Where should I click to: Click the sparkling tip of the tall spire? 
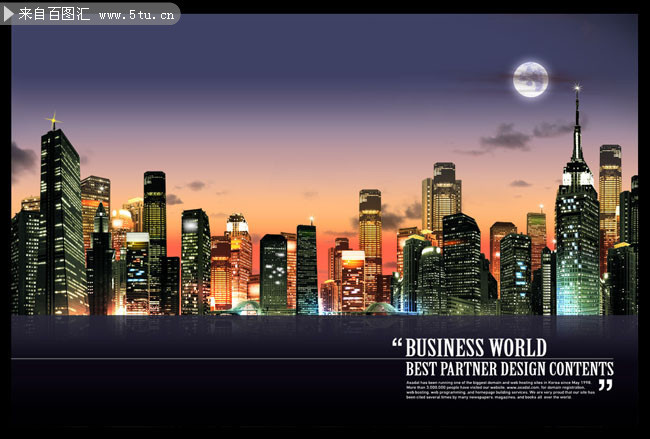coord(577,88)
